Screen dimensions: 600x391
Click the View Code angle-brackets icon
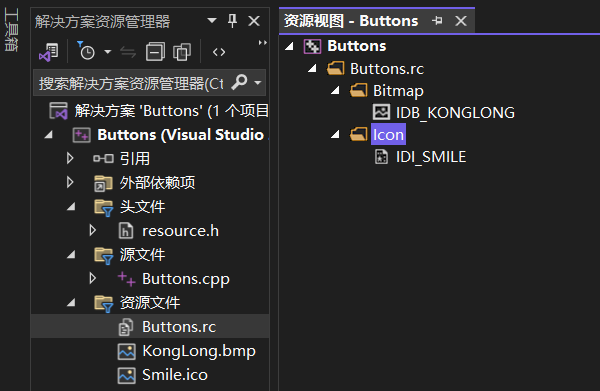click(x=219, y=52)
